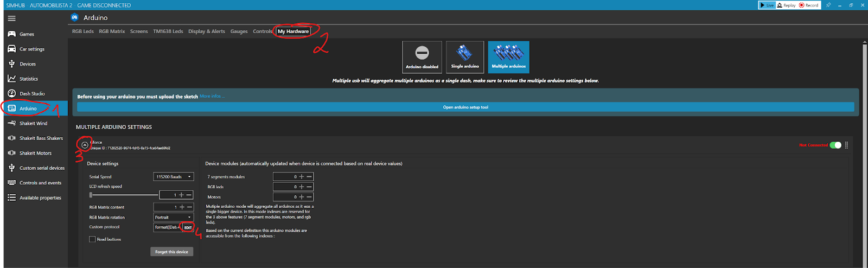This screenshot has height=268, width=868.
Task: Pin the SimHub window with pin icon
Action: [828, 5]
